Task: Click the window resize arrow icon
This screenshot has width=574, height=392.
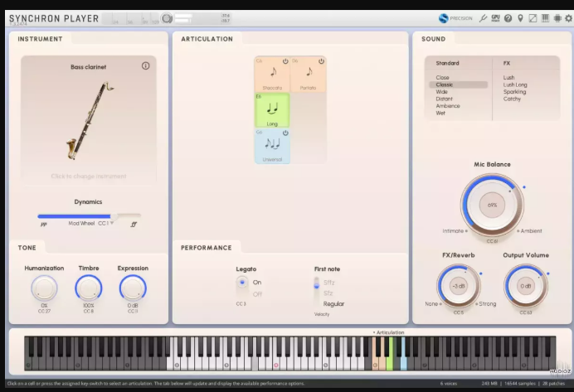Action: pos(533,18)
